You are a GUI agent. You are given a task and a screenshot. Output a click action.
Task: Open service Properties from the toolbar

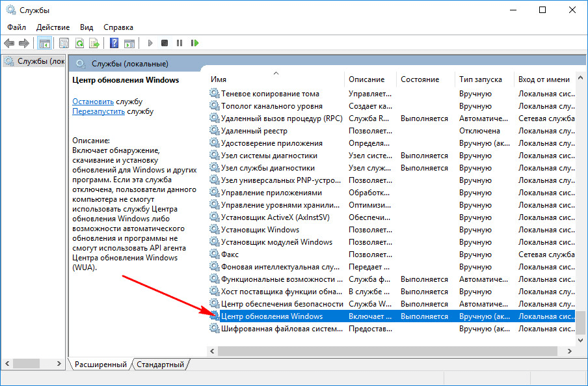click(64, 43)
